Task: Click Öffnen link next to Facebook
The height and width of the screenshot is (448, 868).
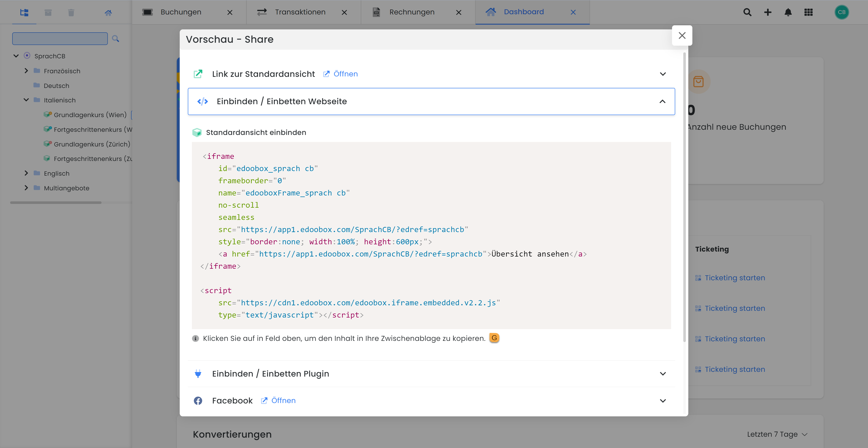Action: [x=283, y=401]
